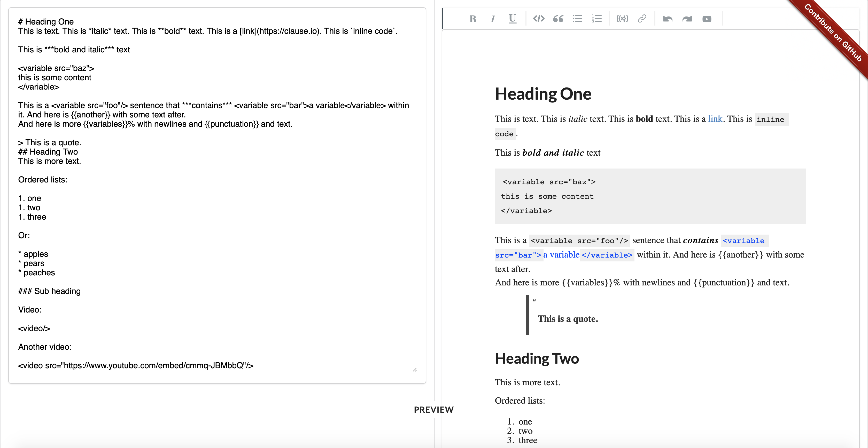This screenshot has width=868, height=448.
Task: Redo the last undone edit
Action: pyautogui.click(x=687, y=19)
